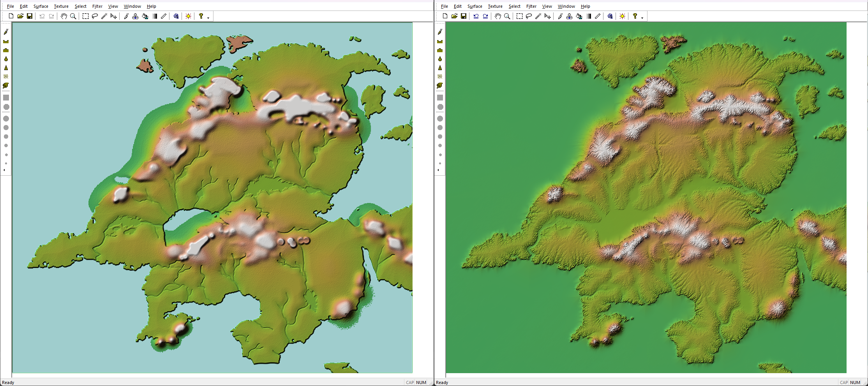Image resolution: width=868 pixels, height=386 pixels.
Task: Open View menu in left window
Action: 113,6
